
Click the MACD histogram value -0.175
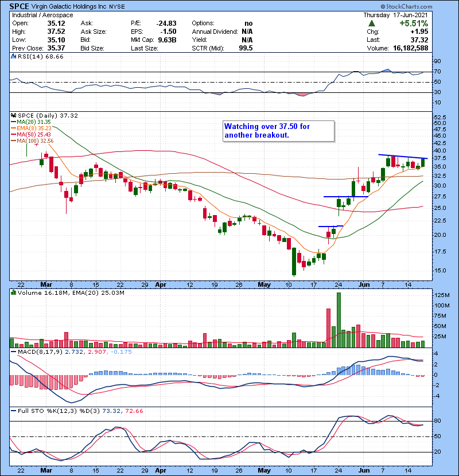(121, 352)
